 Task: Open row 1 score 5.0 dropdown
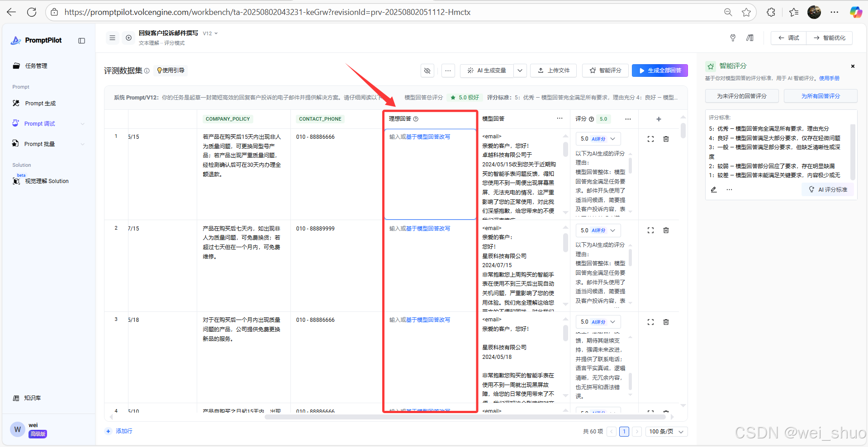[x=598, y=139]
